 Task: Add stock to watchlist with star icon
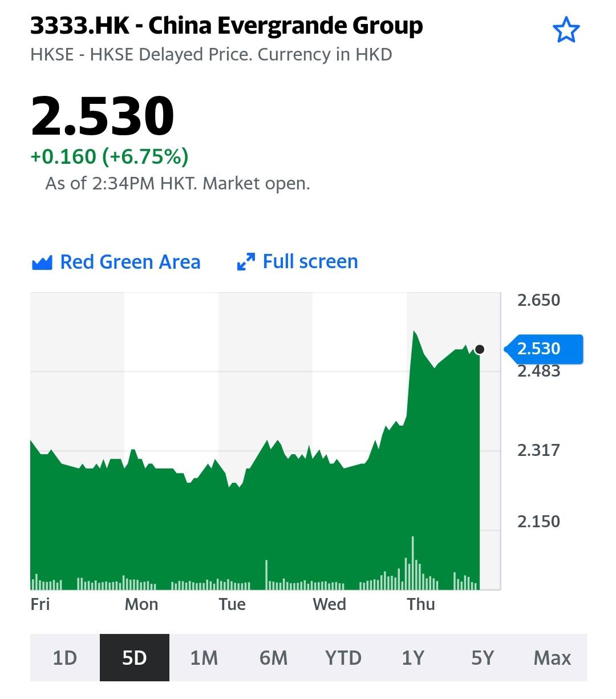[566, 30]
